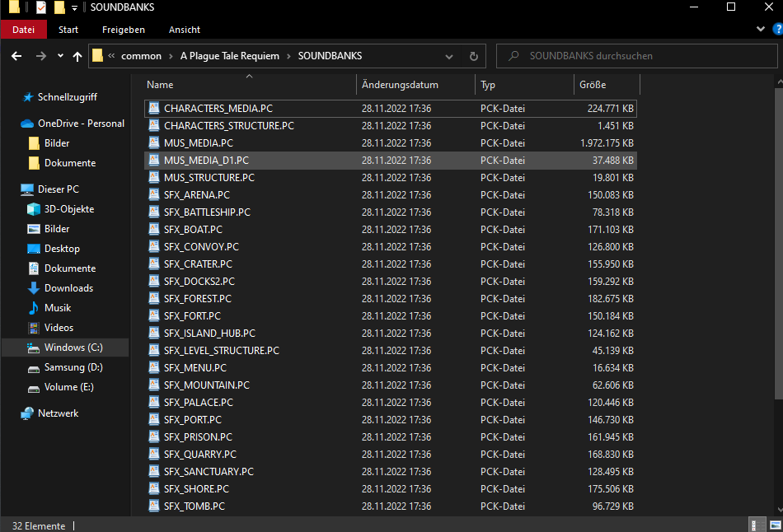783x532 pixels.
Task: Go up one folder level
Action: point(77,56)
